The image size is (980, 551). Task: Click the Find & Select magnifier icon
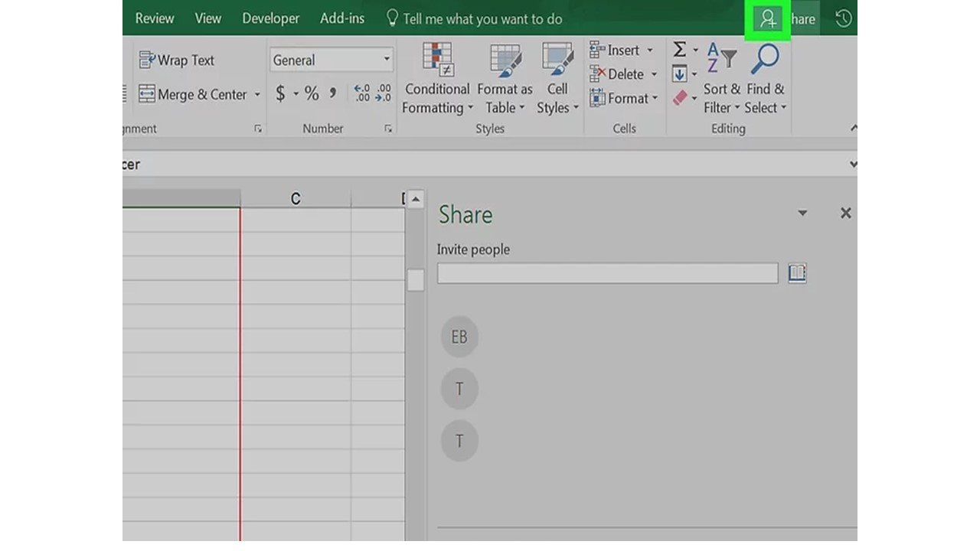point(764,58)
